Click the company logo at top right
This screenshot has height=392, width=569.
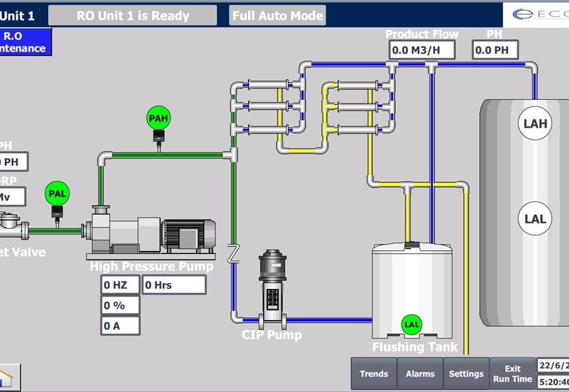[x=540, y=15]
